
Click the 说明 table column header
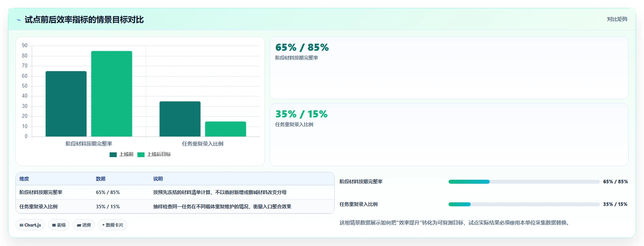click(x=158, y=179)
